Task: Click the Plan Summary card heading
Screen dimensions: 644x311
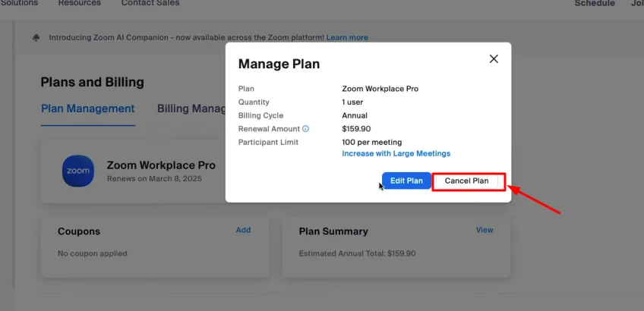Action: (x=333, y=231)
